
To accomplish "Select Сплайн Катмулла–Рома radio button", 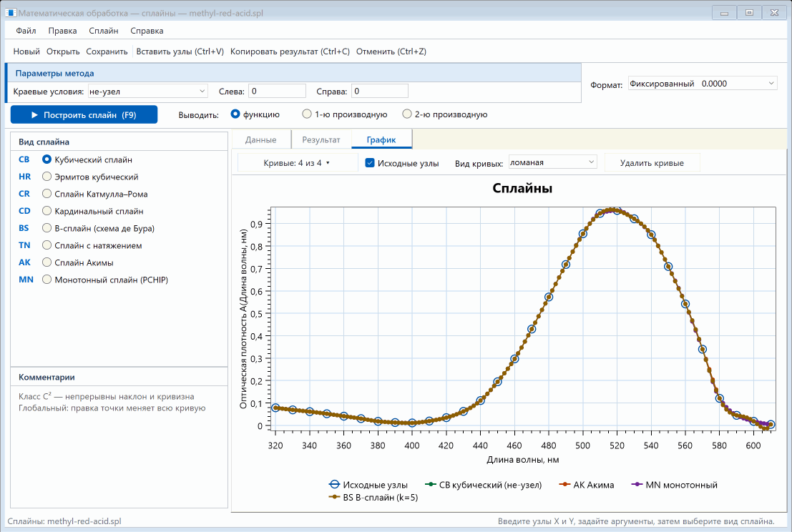I will (47, 194).
